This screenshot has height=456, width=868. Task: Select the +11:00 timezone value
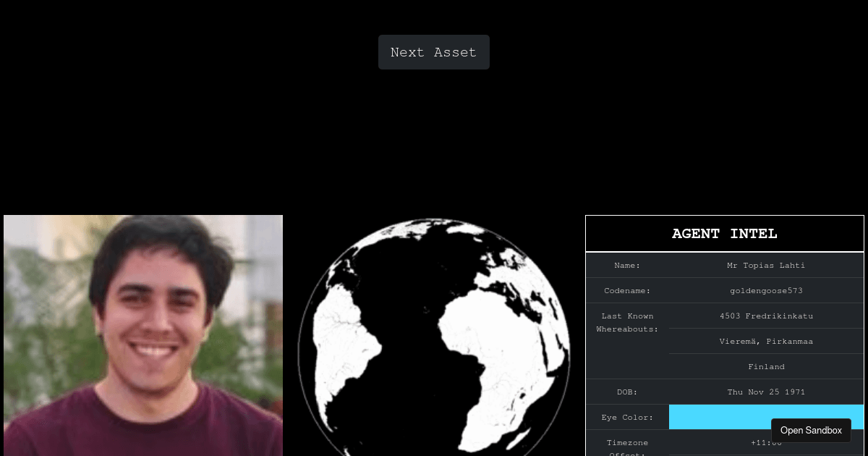(766, 442)
